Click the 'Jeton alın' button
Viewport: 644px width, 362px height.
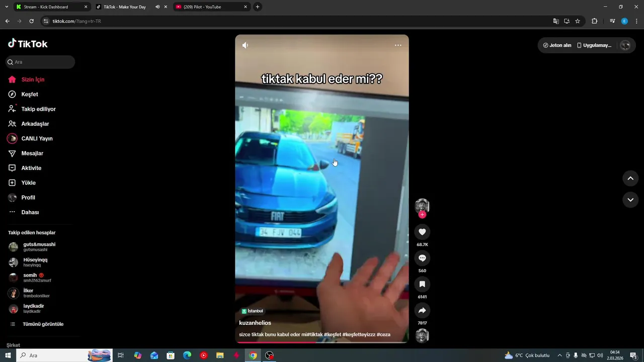[x=557, y=45]
